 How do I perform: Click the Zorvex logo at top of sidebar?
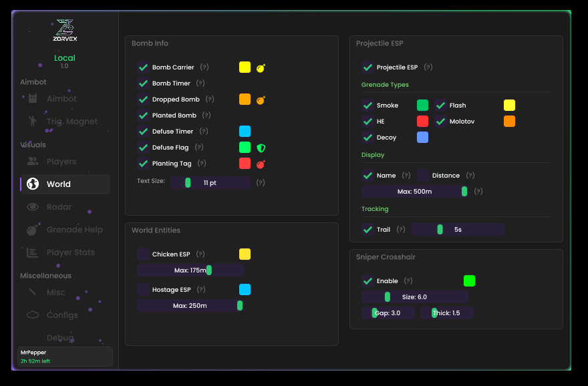pos(65,31)
